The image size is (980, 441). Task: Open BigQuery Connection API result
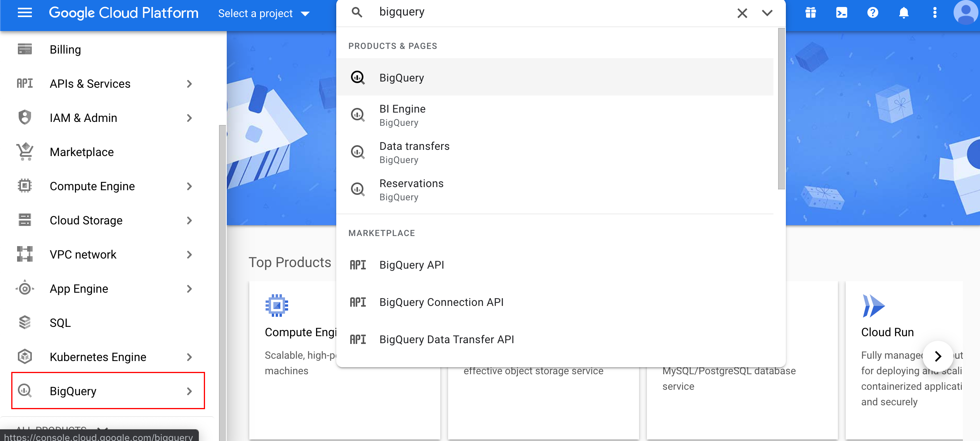coord(555,302)
